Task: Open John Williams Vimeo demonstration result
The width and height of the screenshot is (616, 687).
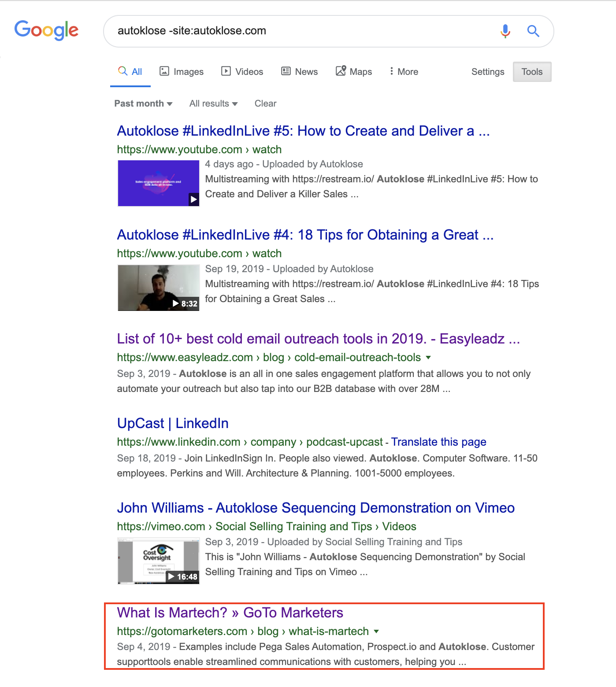Action: coord(315,508)
